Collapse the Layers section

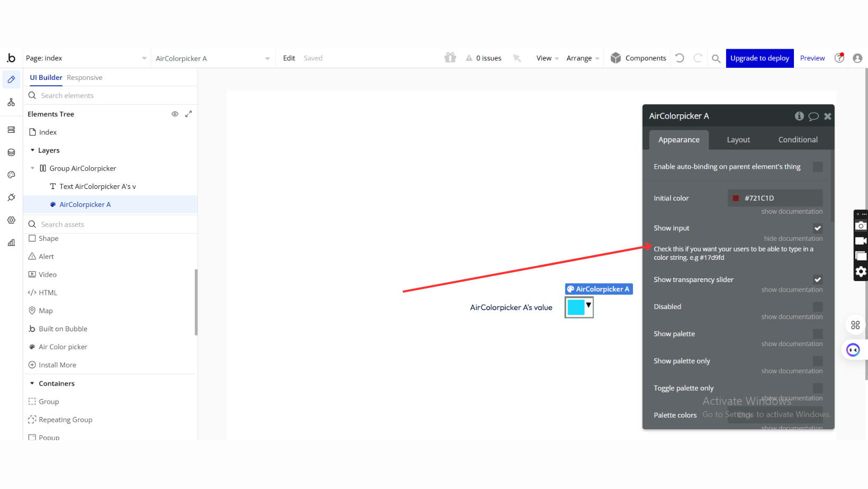pyautogui.click(x=32, y=150)
